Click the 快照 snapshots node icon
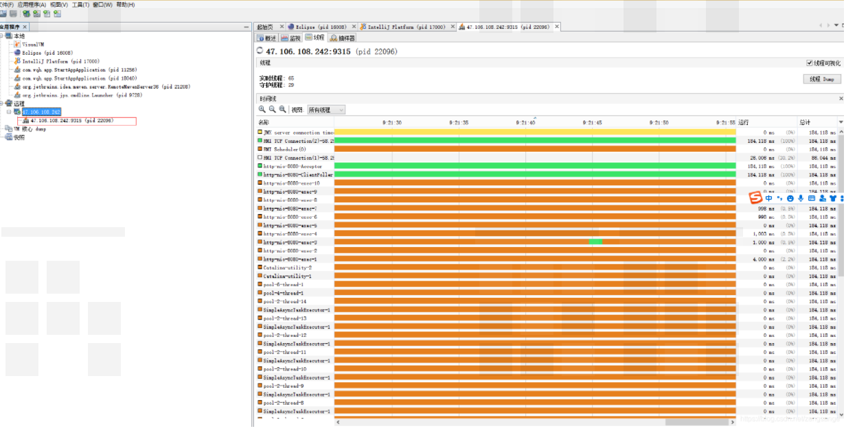The height and width of the screenshot is (433, 868). tap(9, 137)
